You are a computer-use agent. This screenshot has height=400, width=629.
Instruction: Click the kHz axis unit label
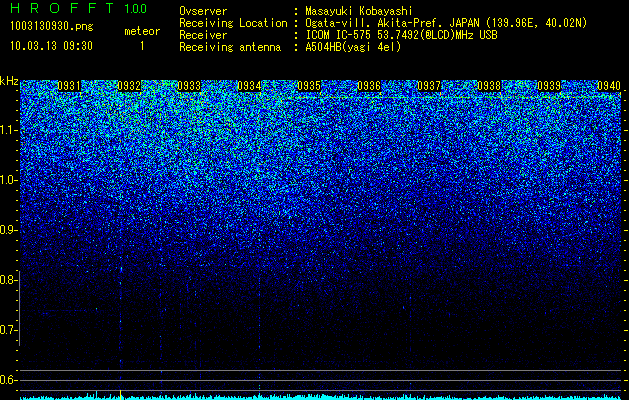coord(9,81)
